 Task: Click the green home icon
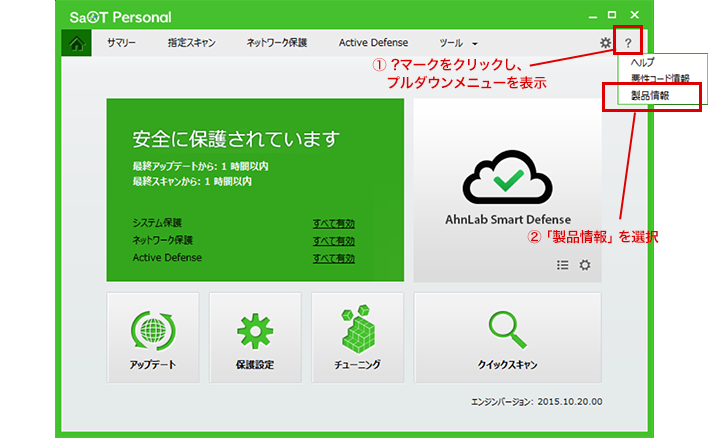click(x=76, y=43)
